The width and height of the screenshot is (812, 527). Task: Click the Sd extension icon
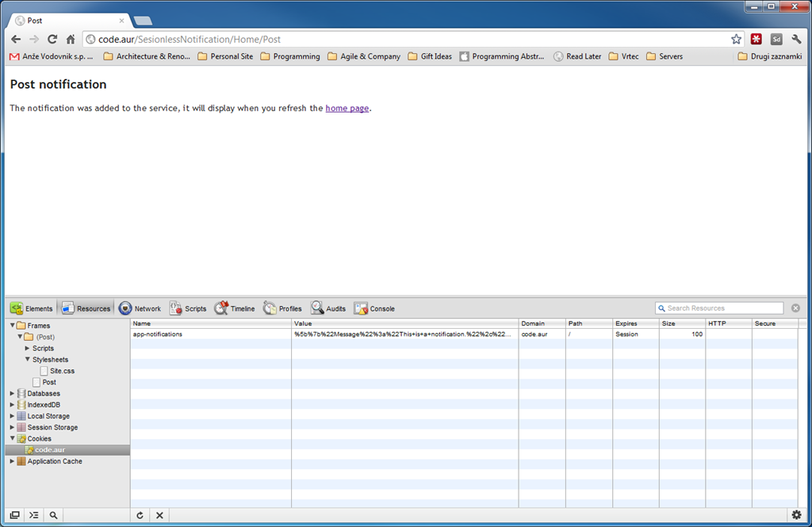776,40
